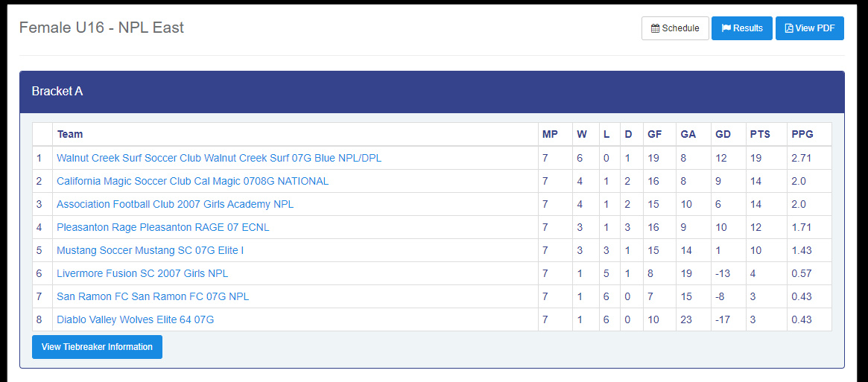Open Pleasanton RAGE 07 ECNL team page
The image size is (868, 382).
pos(162,227)
